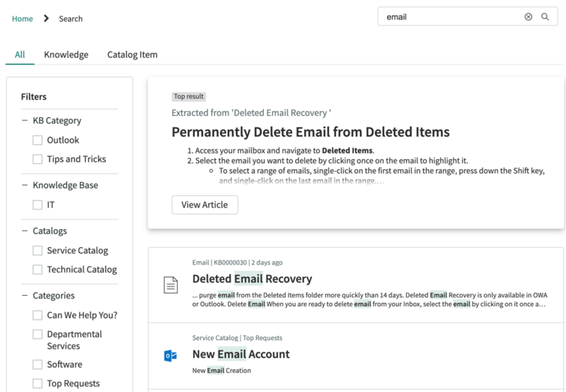Check the Departmental Services category
Image resolution: width=566 pixels, height=392 pixels.
(x=37, y=334)
